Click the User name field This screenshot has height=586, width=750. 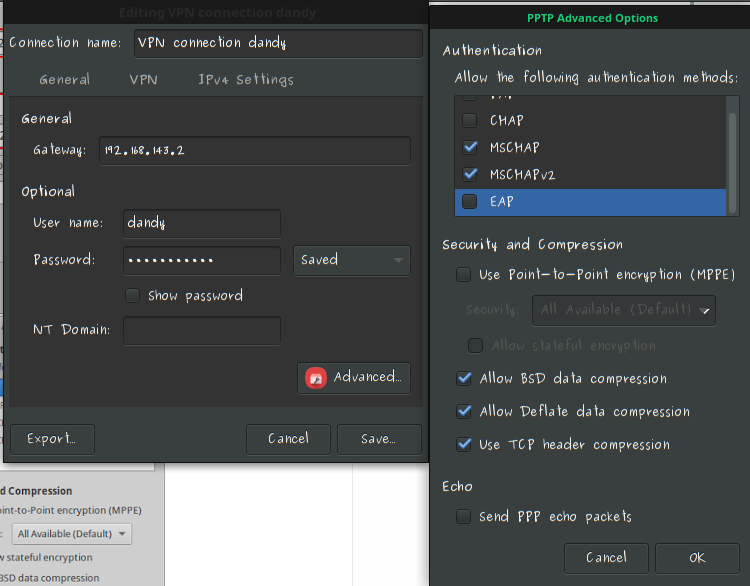202,223
